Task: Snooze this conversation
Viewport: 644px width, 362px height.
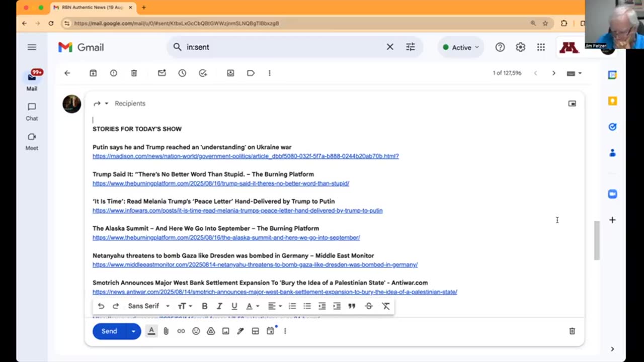Action: (x=182, y=73)
